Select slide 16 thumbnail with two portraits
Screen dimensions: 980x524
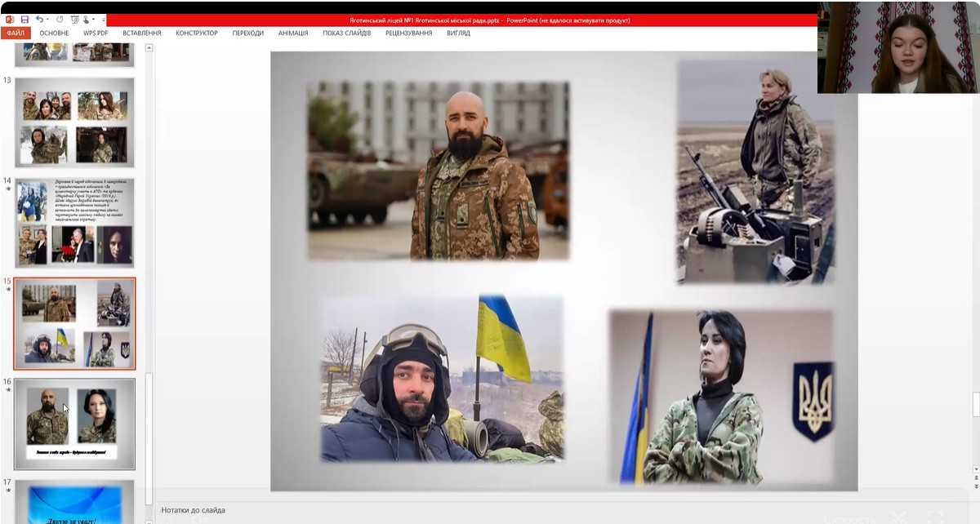(x=74, y=423)
